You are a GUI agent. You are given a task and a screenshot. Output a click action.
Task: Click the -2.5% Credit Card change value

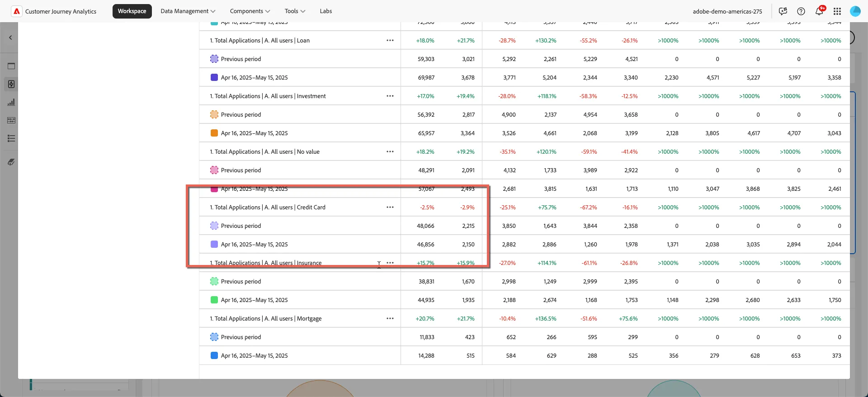(427, 207)
